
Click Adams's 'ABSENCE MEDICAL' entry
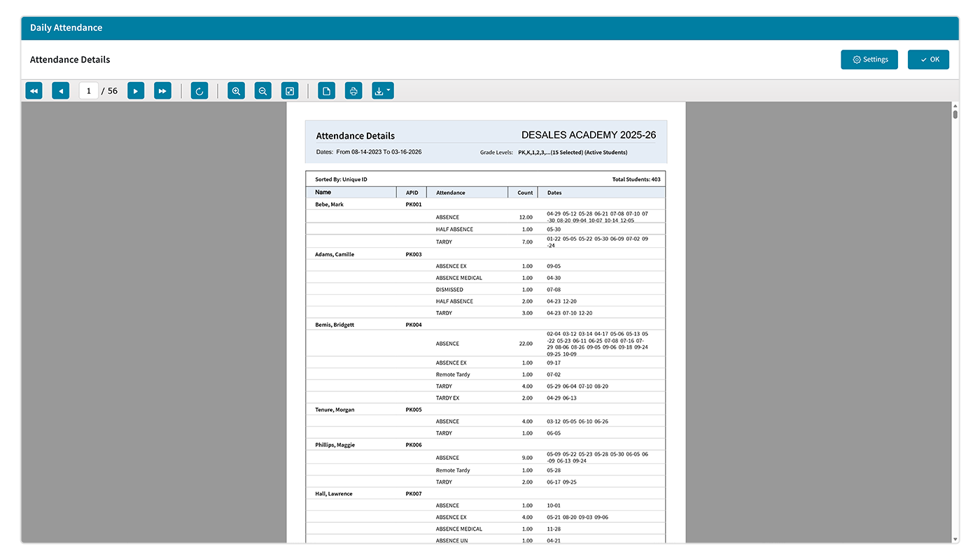[x=458, y=278]
